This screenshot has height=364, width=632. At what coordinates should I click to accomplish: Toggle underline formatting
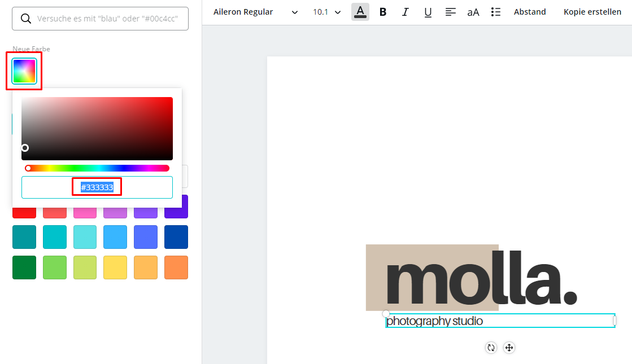tap(428, 12)
